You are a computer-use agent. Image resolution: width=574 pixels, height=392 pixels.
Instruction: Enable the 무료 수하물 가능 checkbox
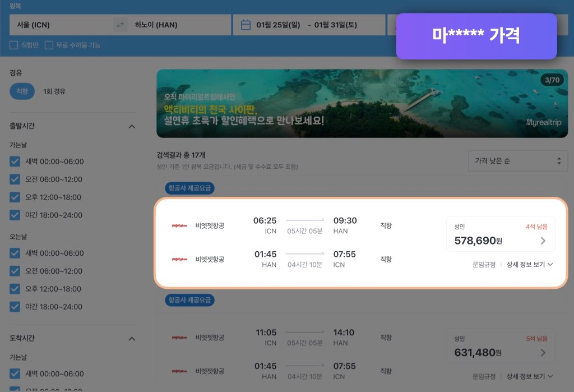pos(49,45)
